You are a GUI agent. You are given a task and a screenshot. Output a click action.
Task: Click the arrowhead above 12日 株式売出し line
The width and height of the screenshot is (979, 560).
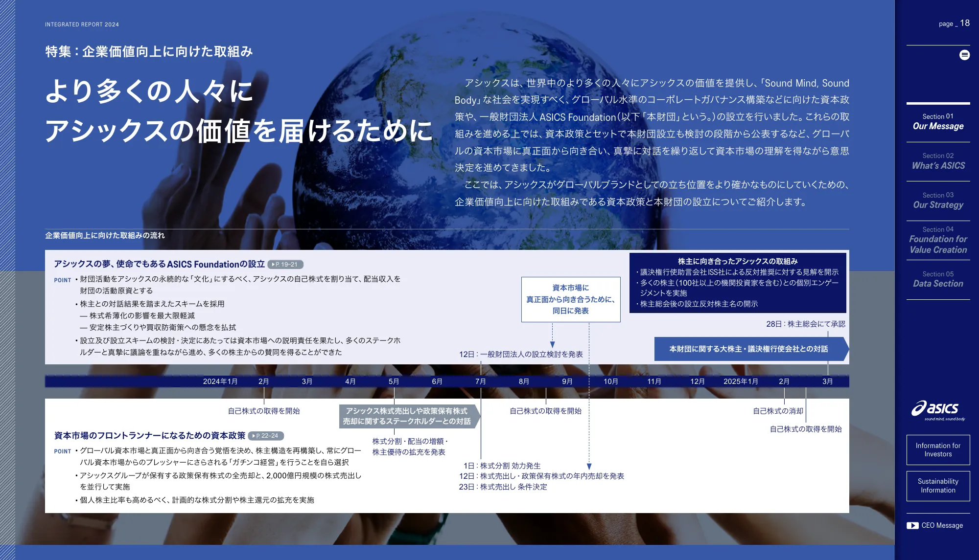(x=589, y=466)
